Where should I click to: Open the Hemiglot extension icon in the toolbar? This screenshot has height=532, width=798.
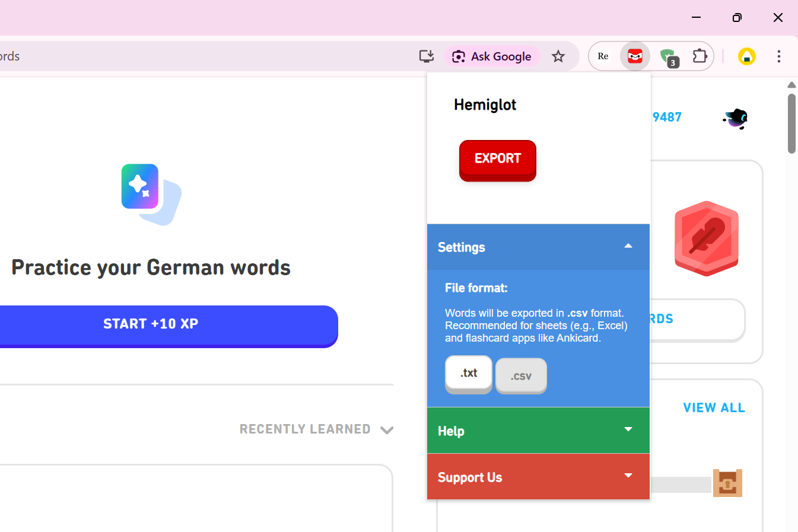coord(635,56)
